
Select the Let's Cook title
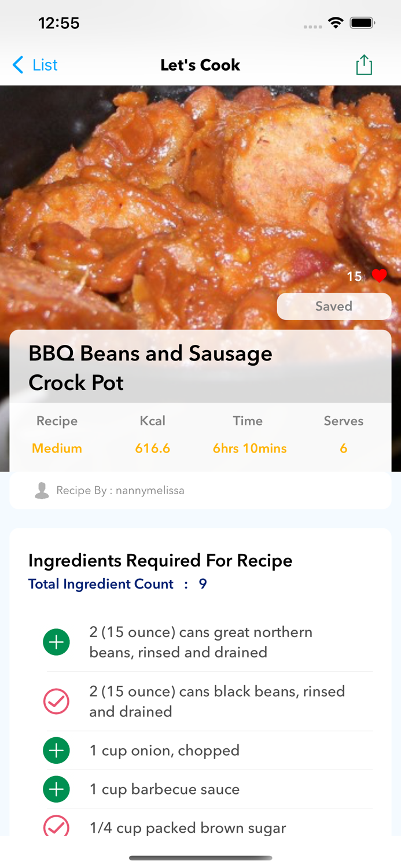[x=200, y=65]
